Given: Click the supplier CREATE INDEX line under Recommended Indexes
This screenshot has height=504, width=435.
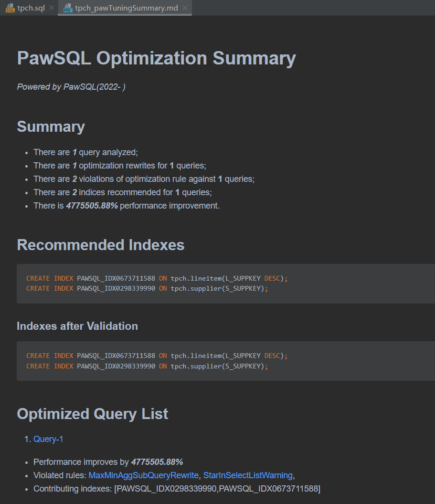Looking at the screenshot, I should [x=147, y=288].
